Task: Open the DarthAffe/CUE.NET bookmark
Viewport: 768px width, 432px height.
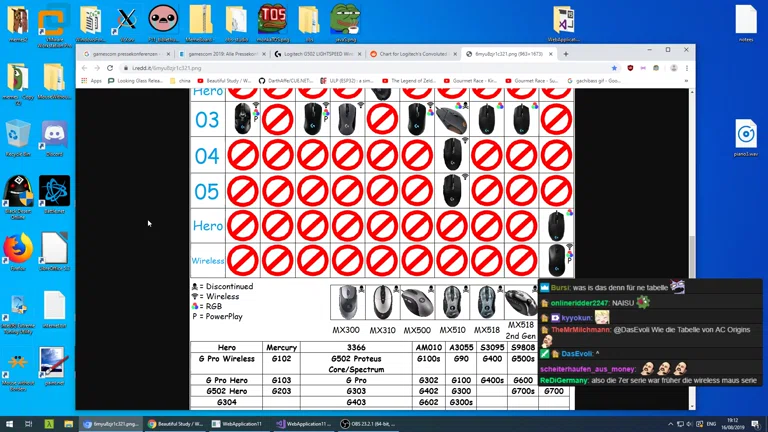Action: click(x=288, y=80)
